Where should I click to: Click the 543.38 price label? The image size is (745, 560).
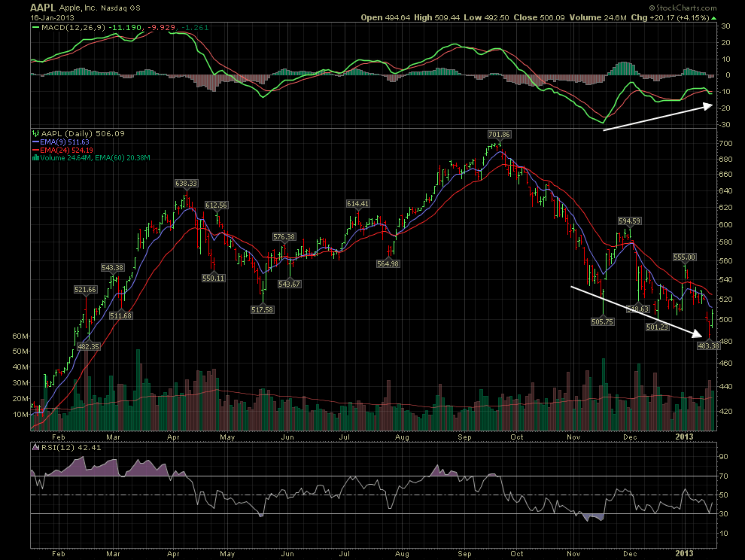tap(113, 268)
